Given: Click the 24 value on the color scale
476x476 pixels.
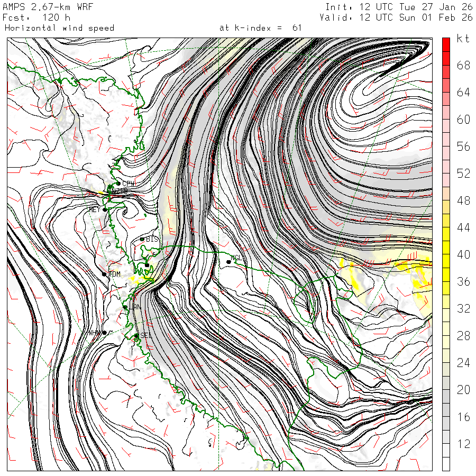Looking at the screenshot, I should [x=463, y=362].
